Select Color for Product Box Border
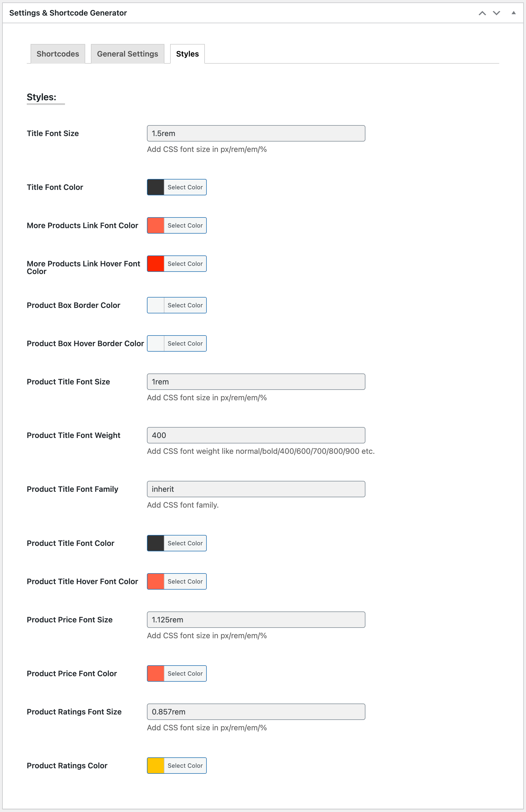The height and width of the screenshot is (812, 526). coord(185,305)
